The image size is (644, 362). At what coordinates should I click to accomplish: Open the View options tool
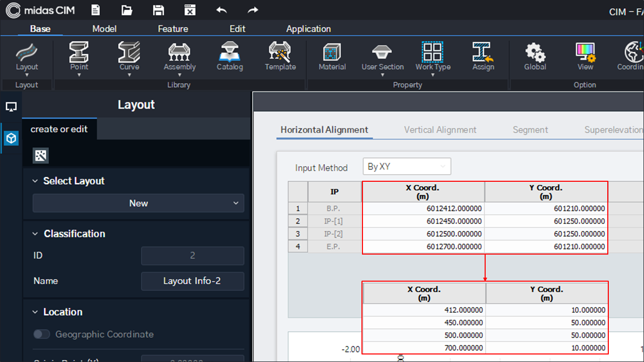point(585,56)
